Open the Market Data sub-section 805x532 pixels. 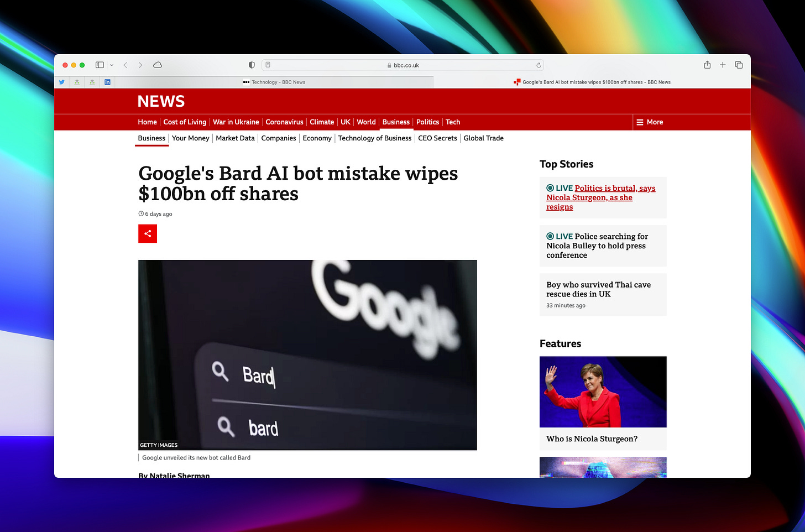click(235, 138)
